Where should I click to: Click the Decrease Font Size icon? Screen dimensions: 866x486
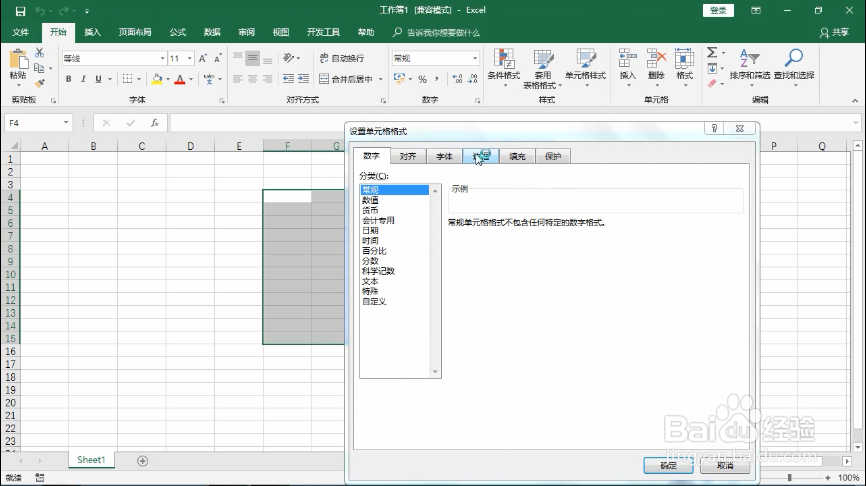[x=218, y=59]
